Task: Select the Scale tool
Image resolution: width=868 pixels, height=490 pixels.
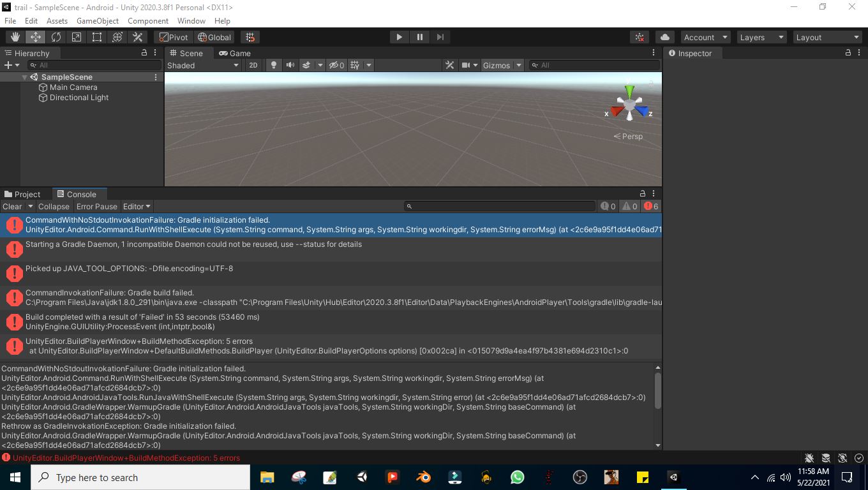Action: [x=77, y=37]
